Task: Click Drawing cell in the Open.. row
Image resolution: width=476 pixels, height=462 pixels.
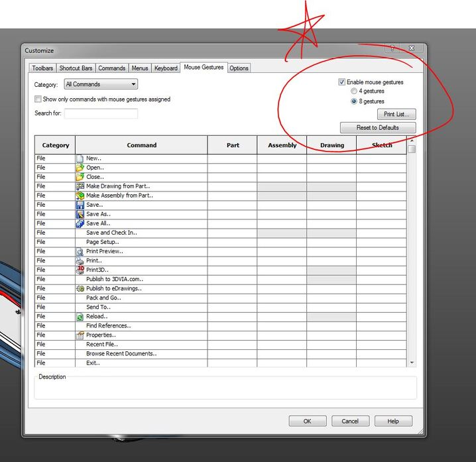Action: tap(331, 168)
